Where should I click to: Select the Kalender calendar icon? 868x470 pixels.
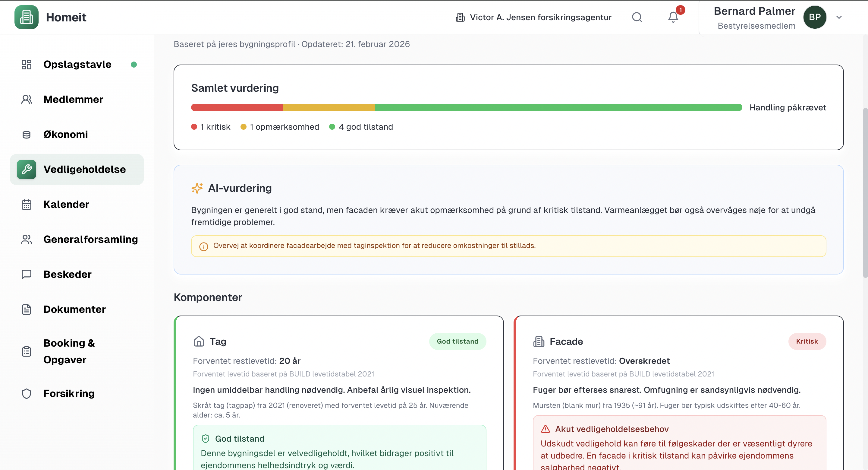click(26, 204)
